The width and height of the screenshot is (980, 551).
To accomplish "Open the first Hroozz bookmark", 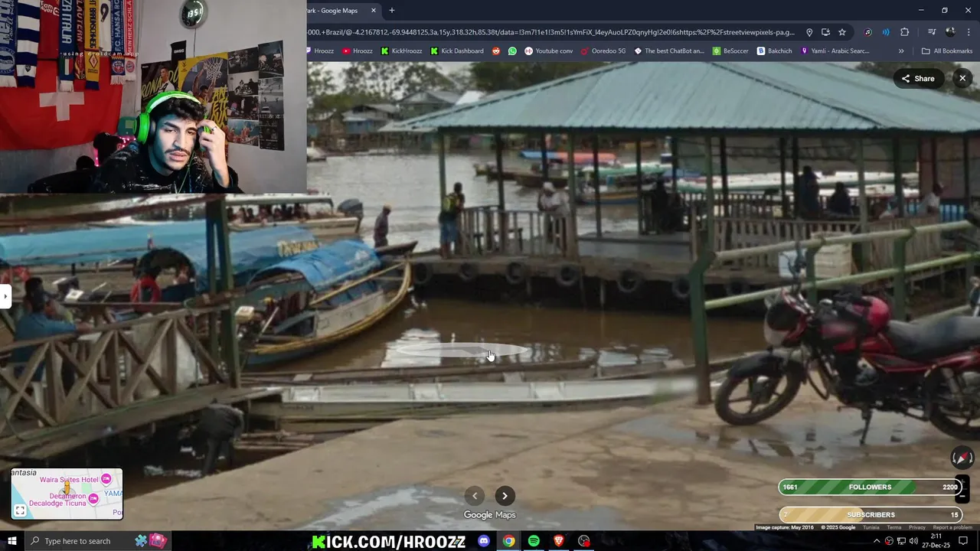I will click(x=322, y=51).
